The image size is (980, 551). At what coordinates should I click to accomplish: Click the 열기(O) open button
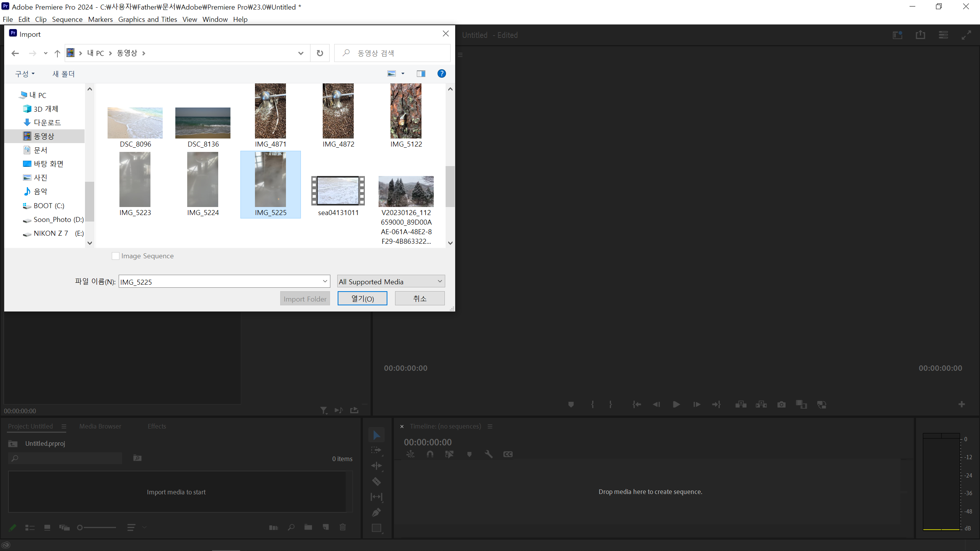pyautogui.click(x=362, y=299)
